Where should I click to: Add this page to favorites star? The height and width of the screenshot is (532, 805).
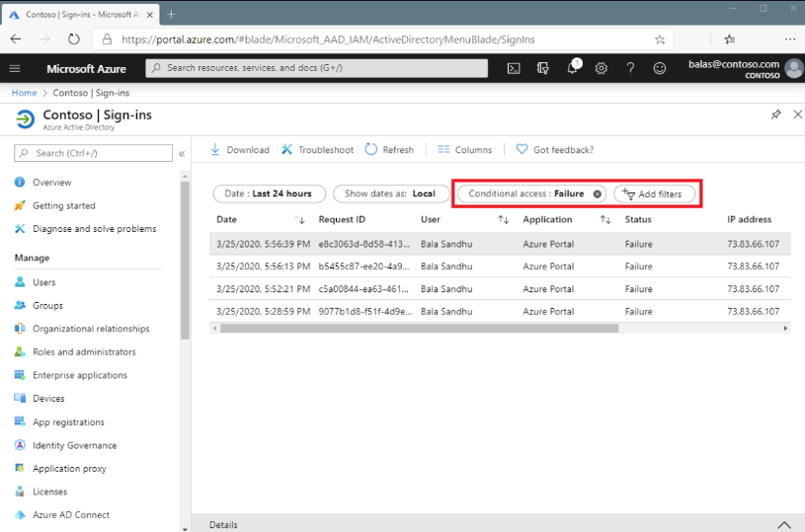pos(660,39)
